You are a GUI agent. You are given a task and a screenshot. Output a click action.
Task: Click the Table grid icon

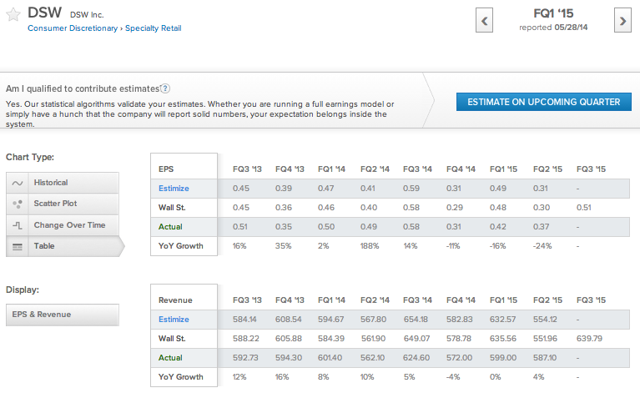(17, 247)
